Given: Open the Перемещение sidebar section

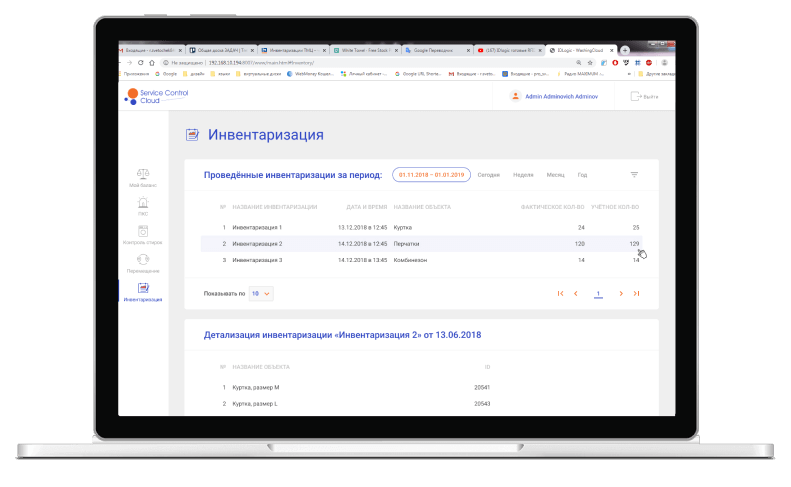Looking at the screenshot, I should point(143,261).
